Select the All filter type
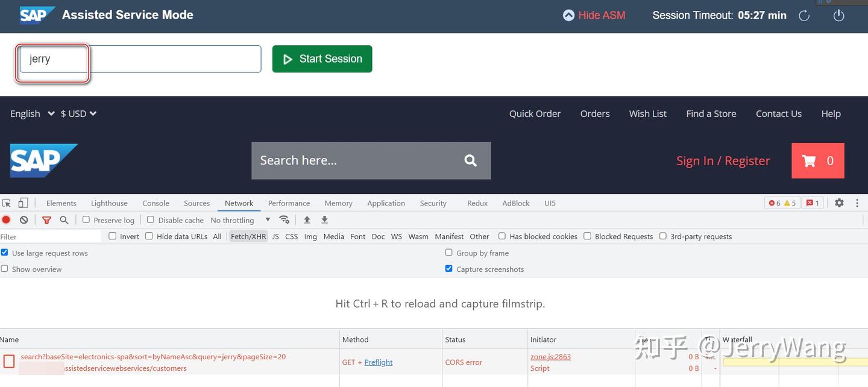868x387 pixels. click(x=217, y=236)
